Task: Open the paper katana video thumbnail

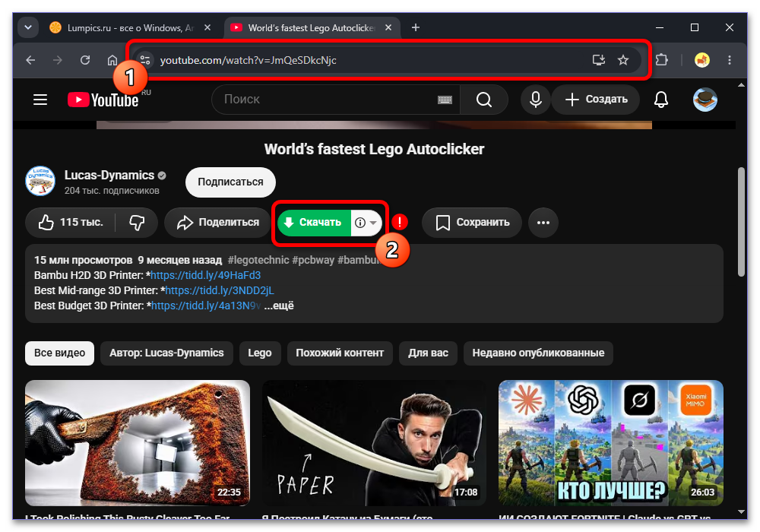Action: tap(374, 443)
